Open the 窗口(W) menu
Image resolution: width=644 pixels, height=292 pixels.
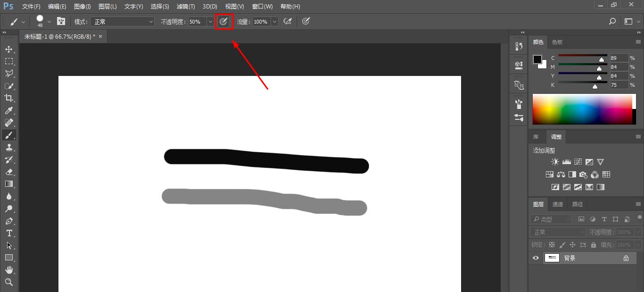(x=263, y=7)
